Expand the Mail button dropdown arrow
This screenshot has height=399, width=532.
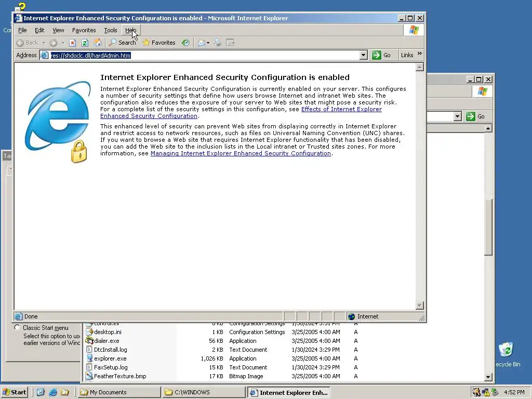click(x=208, y=43)
